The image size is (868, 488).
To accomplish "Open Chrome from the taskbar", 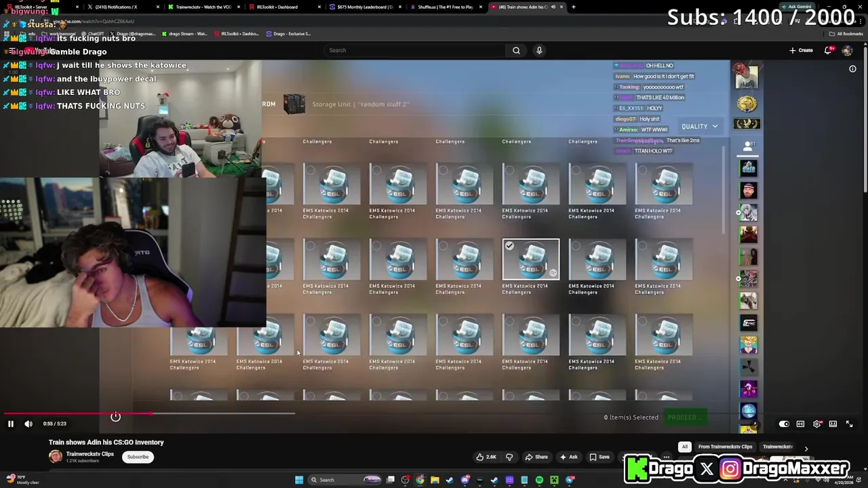I will pyautogui.click(x=420, y=480).
